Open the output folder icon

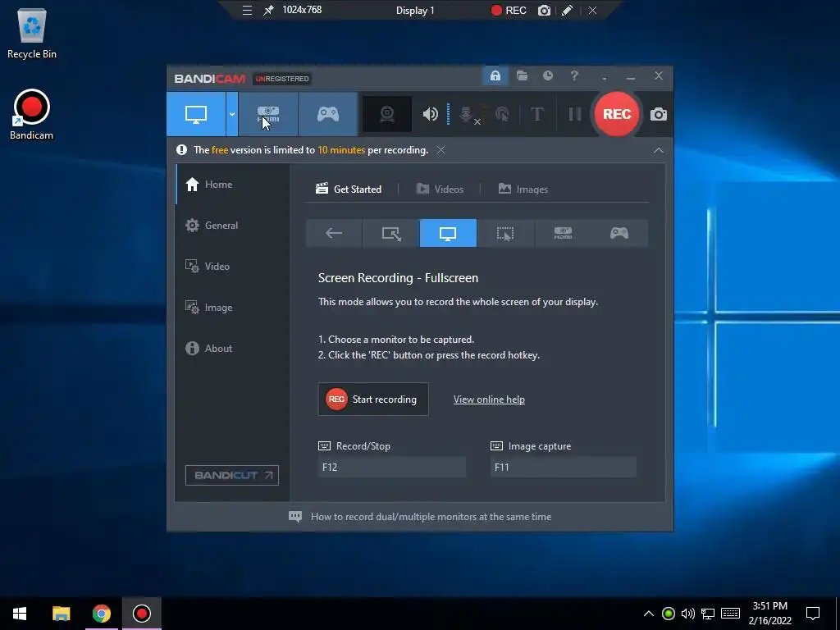point(522,76)
